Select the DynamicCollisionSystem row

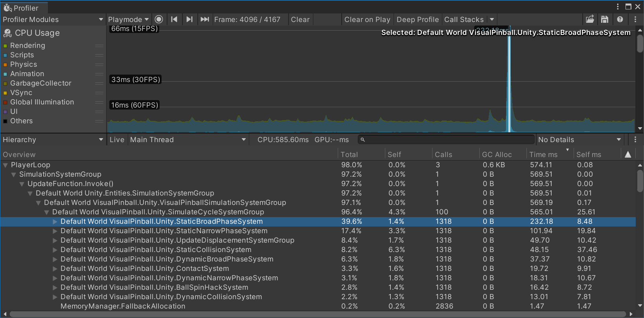[318, 297]
